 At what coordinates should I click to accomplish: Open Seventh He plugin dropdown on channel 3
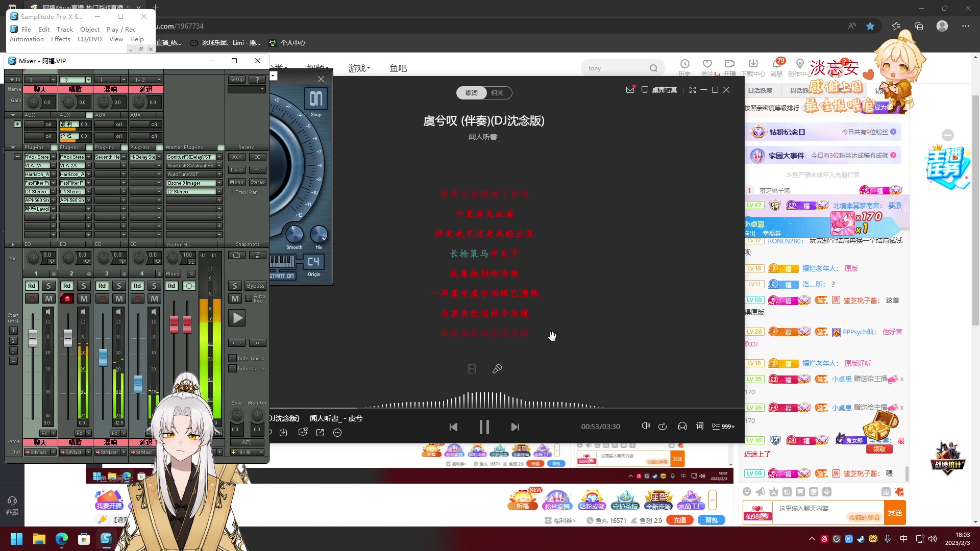pos(124,157)
